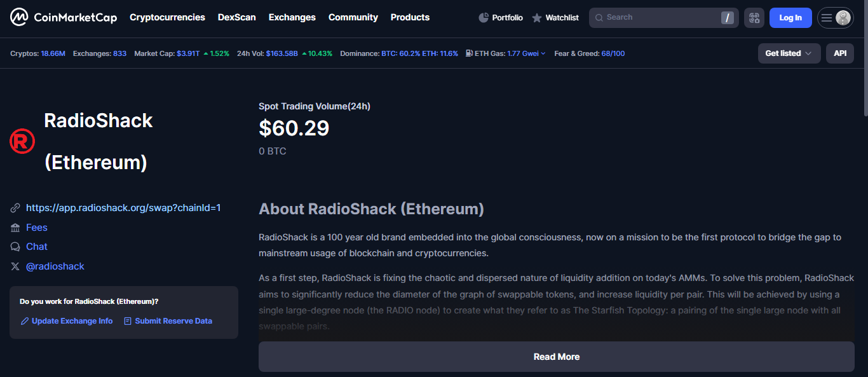
Task: Click the document icon for Submit Reserve Data
Action: pos(128,321)
